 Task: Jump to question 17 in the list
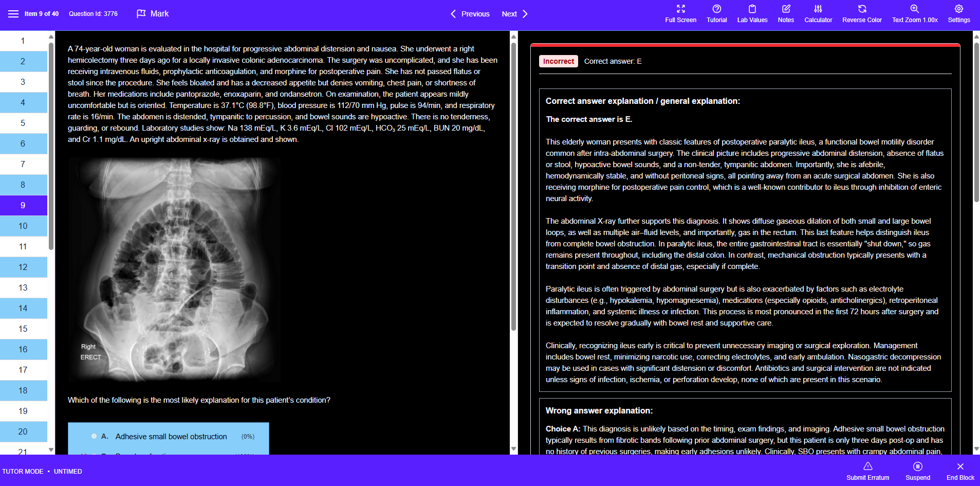(24, 370)
